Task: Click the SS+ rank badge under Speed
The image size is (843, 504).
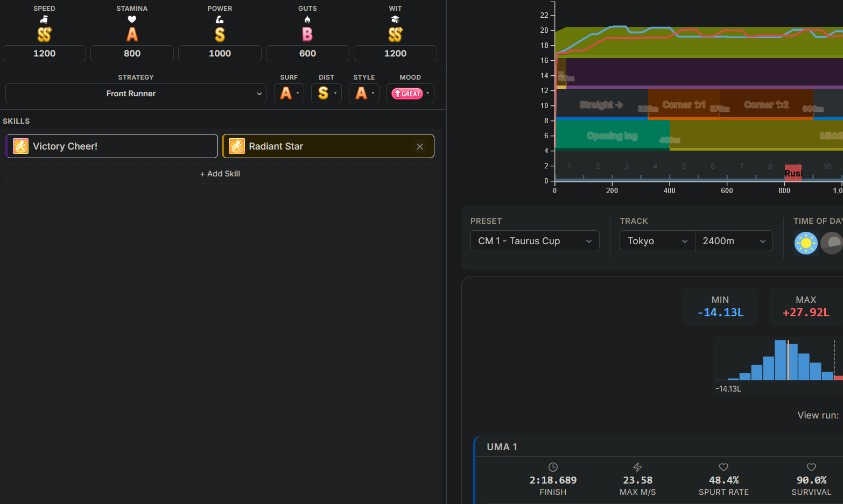Action: point(44,34)
